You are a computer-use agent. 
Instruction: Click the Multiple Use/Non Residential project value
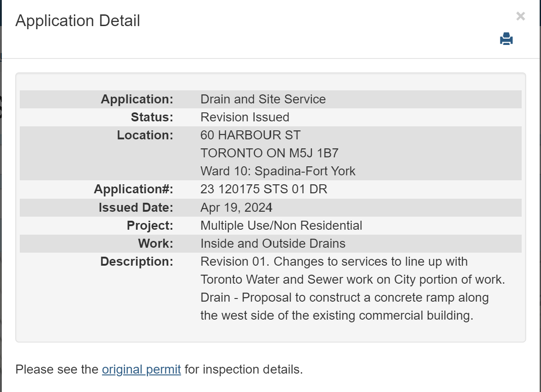[x=281, y=225]
